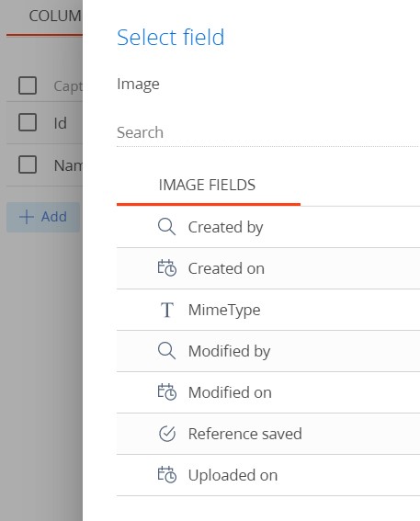Choose the MimeType field
Image resolution: width=420 pixels, height=521 pixels.
coord(268,310)
